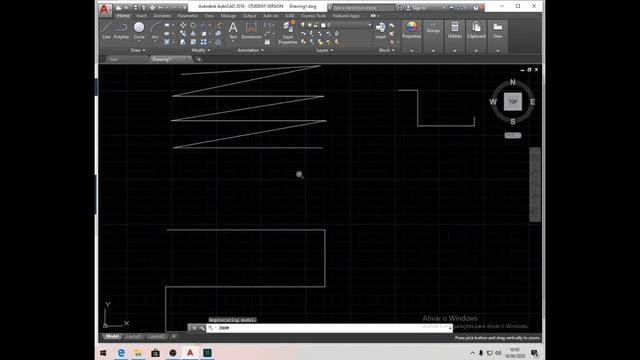Expand the Block panel flyout

tap(387, 50)
